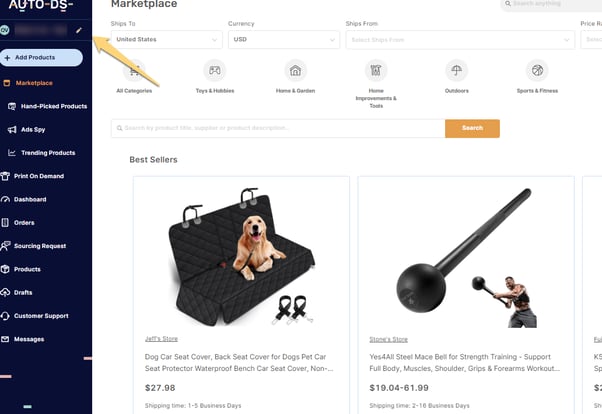Select the Sports & Fitness category icon

[537, 71]
